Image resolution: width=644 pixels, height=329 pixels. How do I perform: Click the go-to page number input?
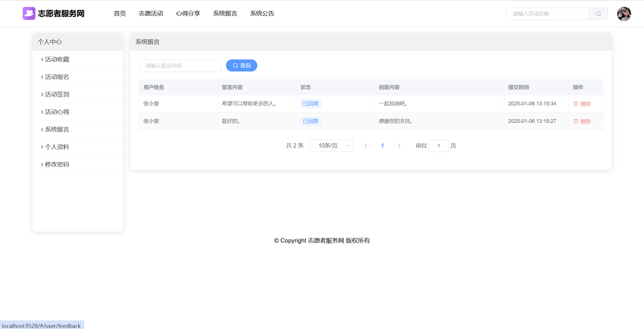pyautogui.click(x=438, y=146)
